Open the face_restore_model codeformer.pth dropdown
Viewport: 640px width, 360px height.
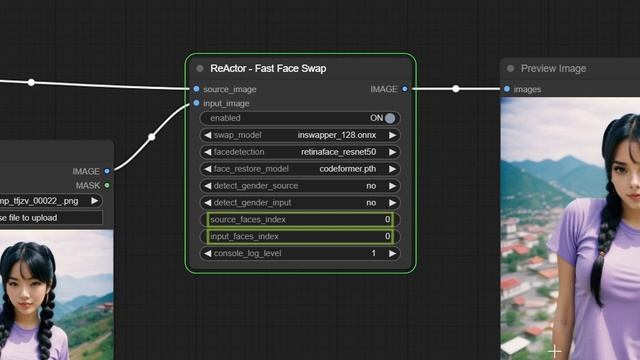tap(300, 169)
